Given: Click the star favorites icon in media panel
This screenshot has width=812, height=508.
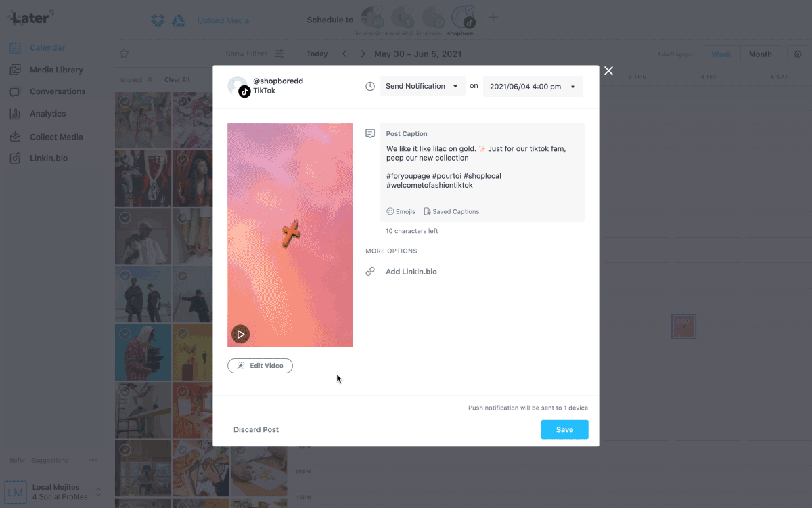Looking at the screenshot, I should tap(124, 54).
